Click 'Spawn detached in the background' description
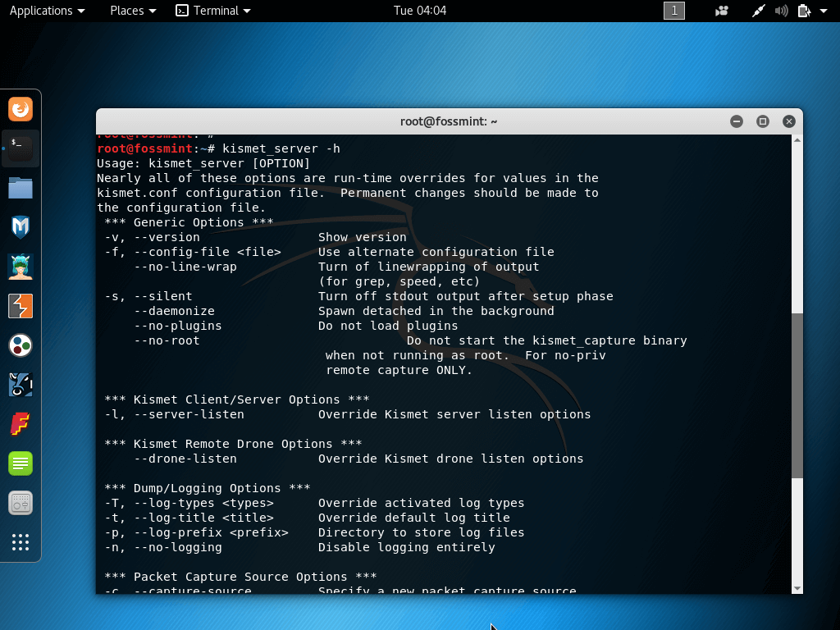 (436, 311)
